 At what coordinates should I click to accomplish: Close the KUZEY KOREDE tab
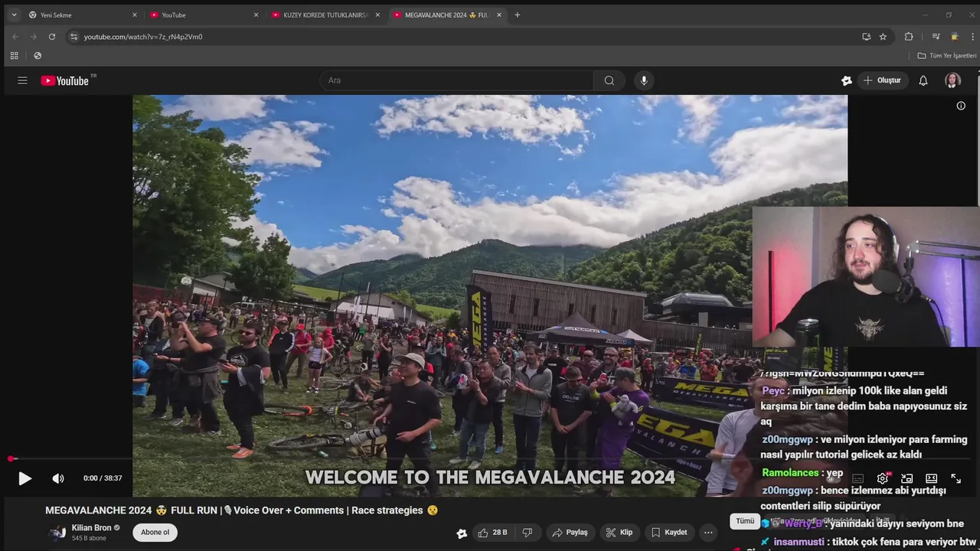point(377,15)
